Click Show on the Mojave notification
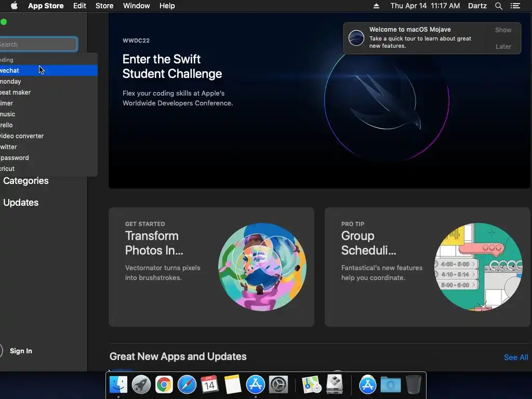Screen dimensions: 532x399 click(503, 30)
